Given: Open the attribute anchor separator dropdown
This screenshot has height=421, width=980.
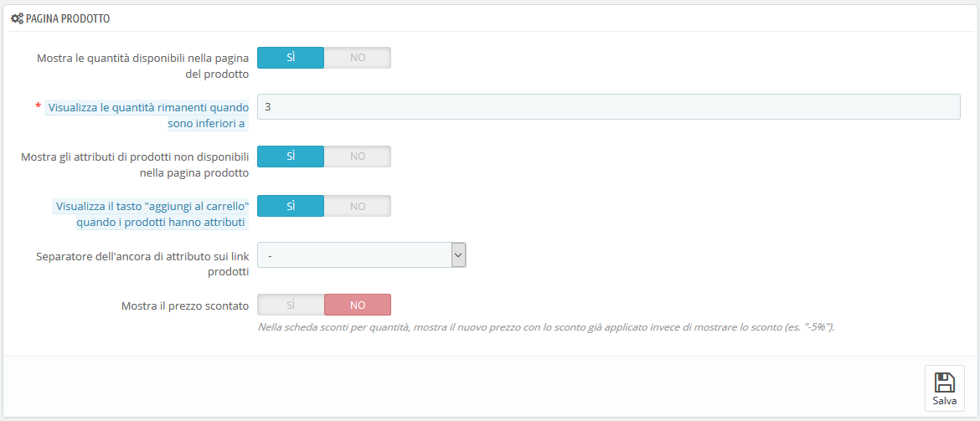Looking at the screenshot, I should (x=362, y=254).
